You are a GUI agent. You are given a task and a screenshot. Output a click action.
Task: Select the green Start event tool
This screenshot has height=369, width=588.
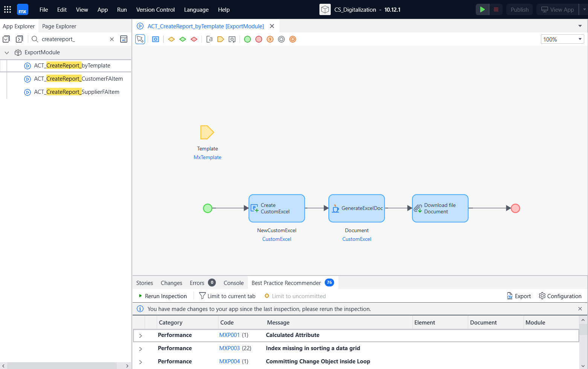coord(247,39)
